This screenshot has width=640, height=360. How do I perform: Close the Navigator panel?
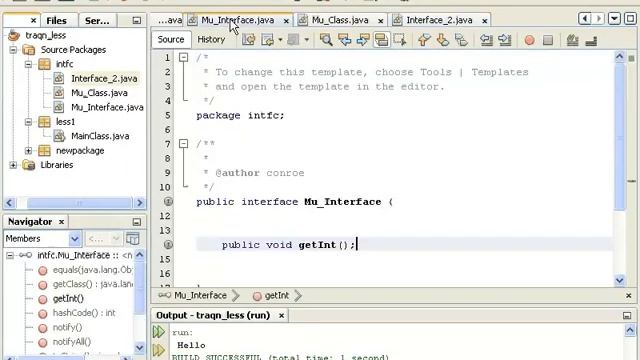[61, 222]
